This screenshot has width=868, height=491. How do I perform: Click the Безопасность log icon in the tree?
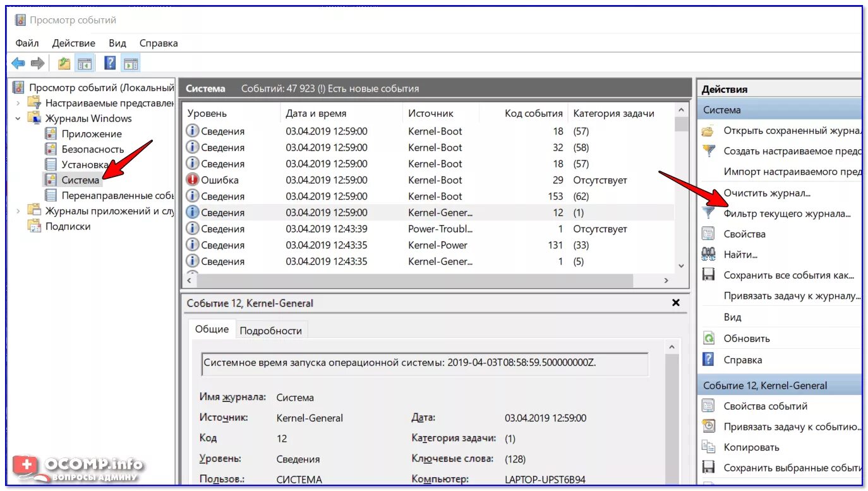tap(51, 149)
